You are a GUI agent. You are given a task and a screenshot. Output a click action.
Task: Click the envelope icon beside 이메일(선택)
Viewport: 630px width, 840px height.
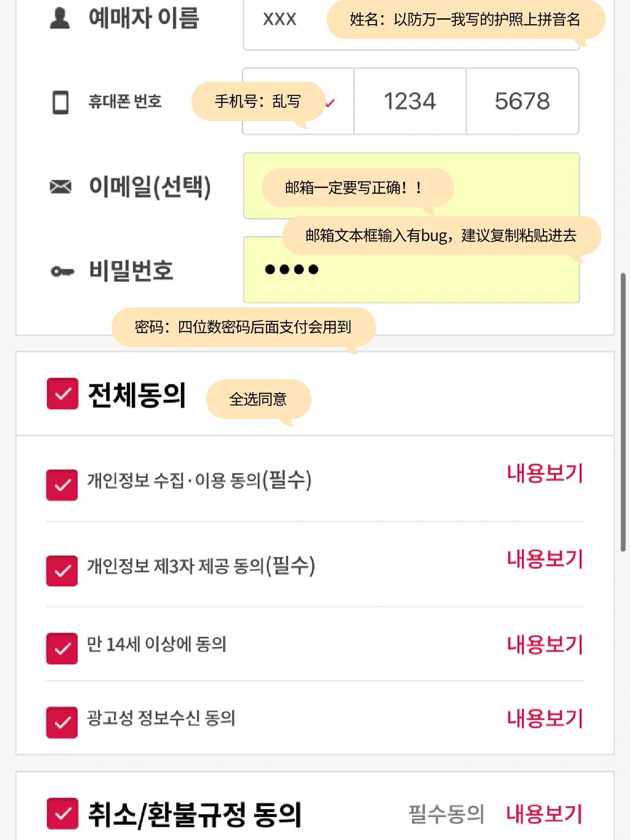tap(61, 187)
